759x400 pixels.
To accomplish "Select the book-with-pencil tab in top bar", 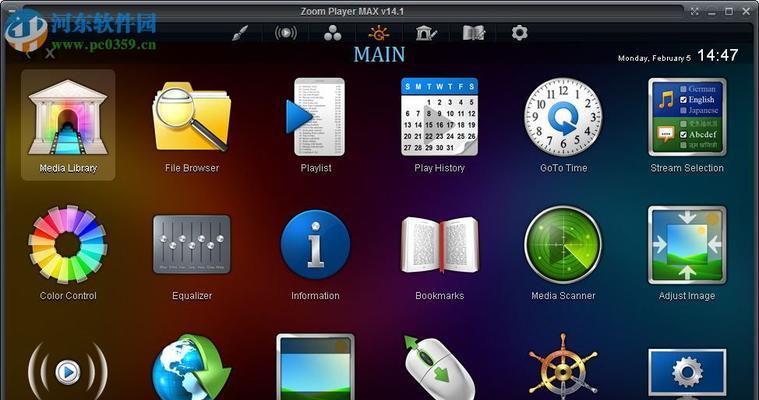I will (473, 33).
